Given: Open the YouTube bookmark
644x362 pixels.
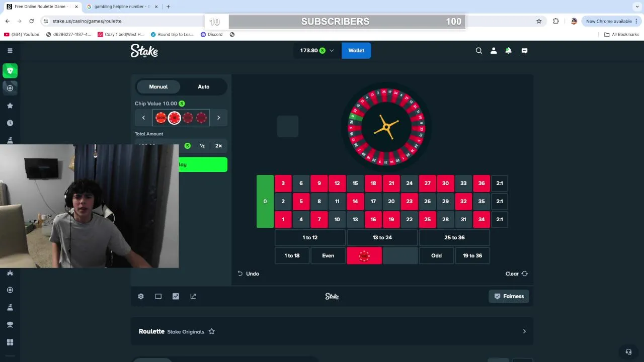Looking at the screenshot, I should (22, 34).
